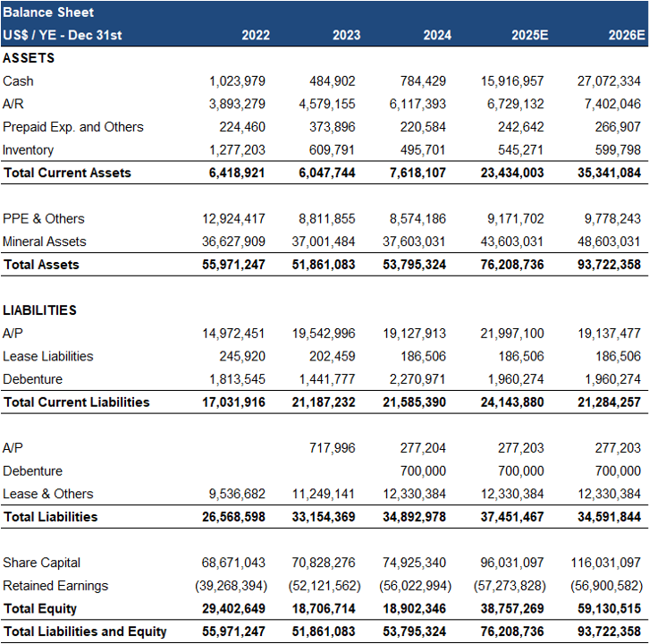Select the ASSETS section heading
The height and width of the screenshot is (644, 649).
pos(29,58)
